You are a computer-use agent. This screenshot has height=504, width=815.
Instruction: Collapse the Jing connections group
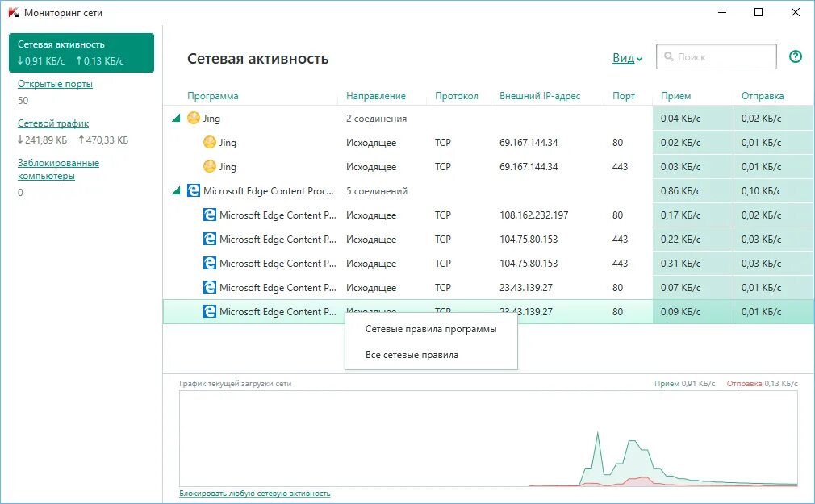pyautogui.click(x=176, y=119)
